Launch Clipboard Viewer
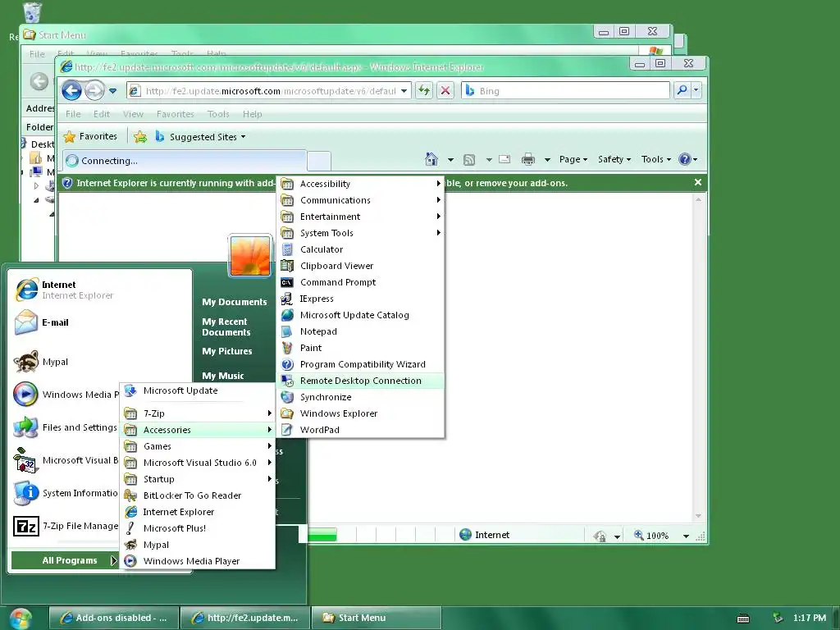 pyautogui.click(x=361, y=266)
